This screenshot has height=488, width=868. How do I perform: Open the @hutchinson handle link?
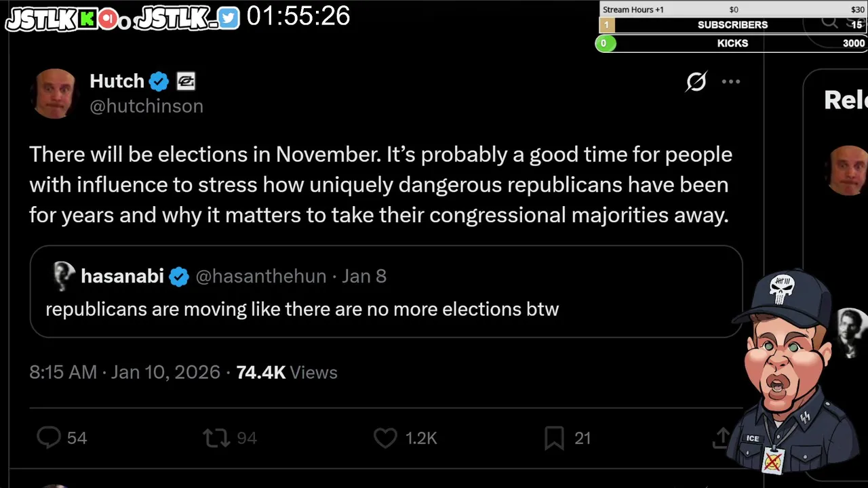[146, 106]
